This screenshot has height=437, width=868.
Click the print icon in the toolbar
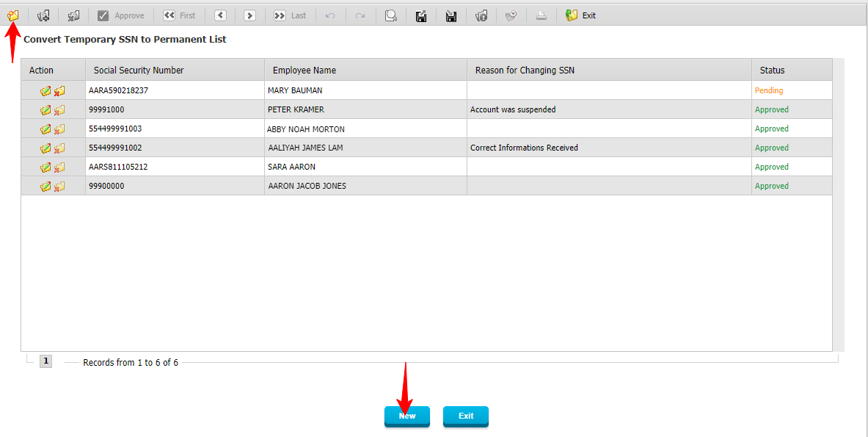click(541, 15)
